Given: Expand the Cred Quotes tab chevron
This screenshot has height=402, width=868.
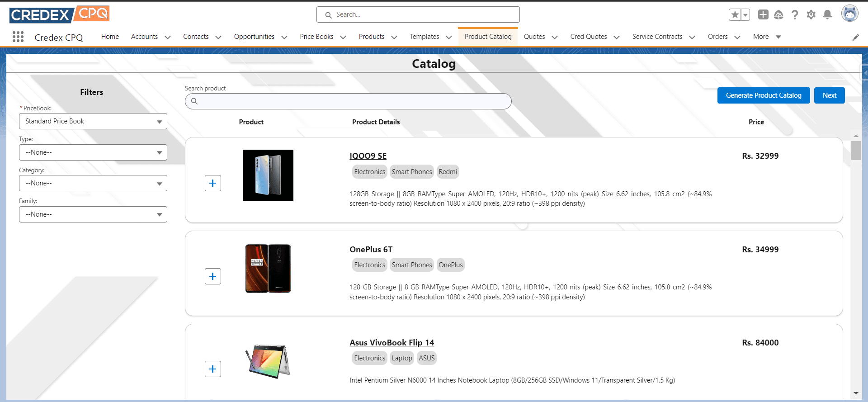Looking at the screenshot, I should pyautogui.click(x=617, y=37).
